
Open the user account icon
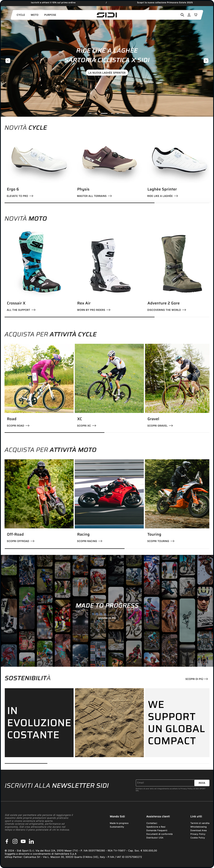tap(189, 15)
